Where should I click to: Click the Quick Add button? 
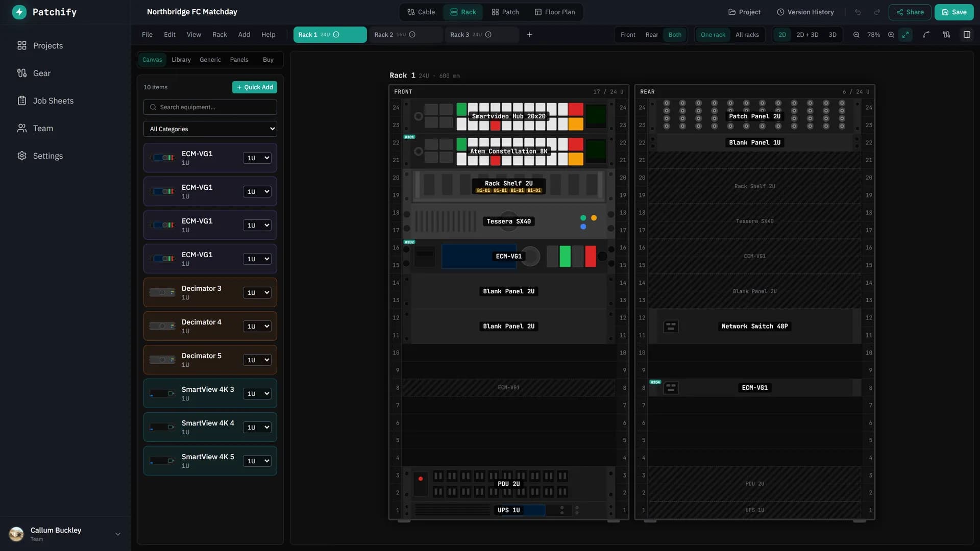point(255,87)
